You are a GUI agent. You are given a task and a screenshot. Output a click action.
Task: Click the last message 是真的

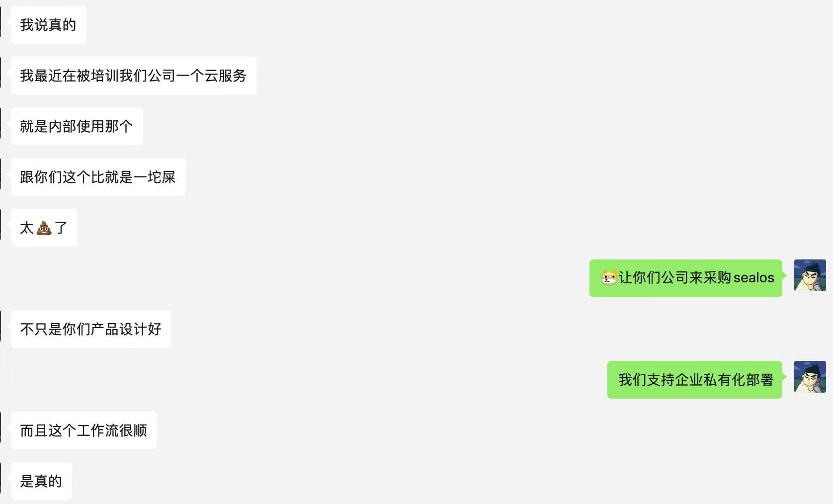click(41, 481)
